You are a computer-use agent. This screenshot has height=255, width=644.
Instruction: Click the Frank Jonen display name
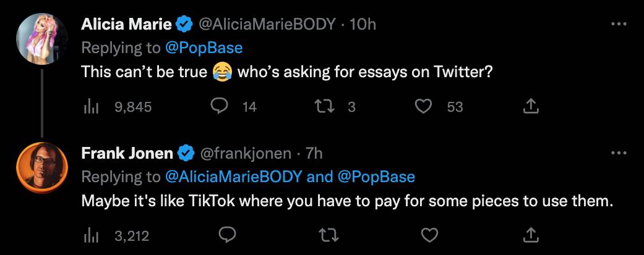[127, 153]
